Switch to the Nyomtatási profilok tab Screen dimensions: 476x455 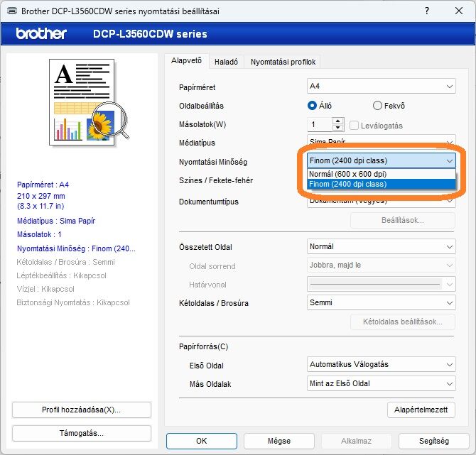click(283, 62)
